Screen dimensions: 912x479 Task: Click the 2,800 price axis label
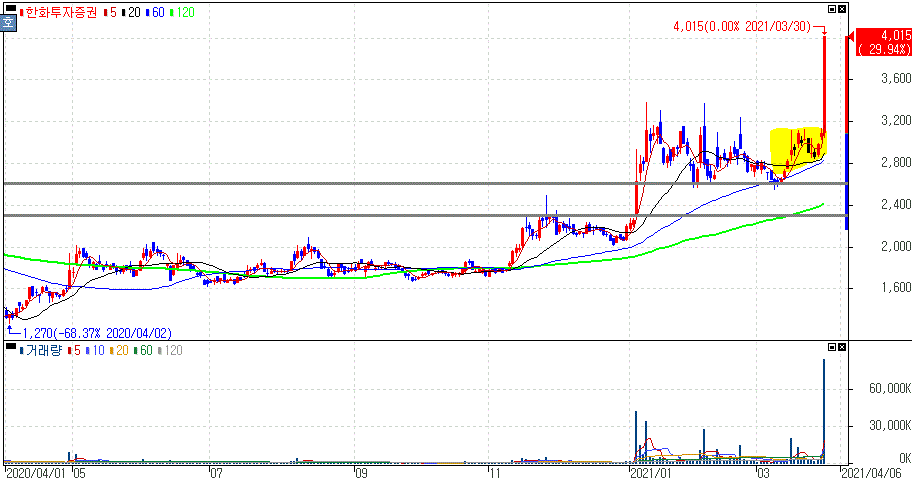pyautogui.click(x=896, y=162)
